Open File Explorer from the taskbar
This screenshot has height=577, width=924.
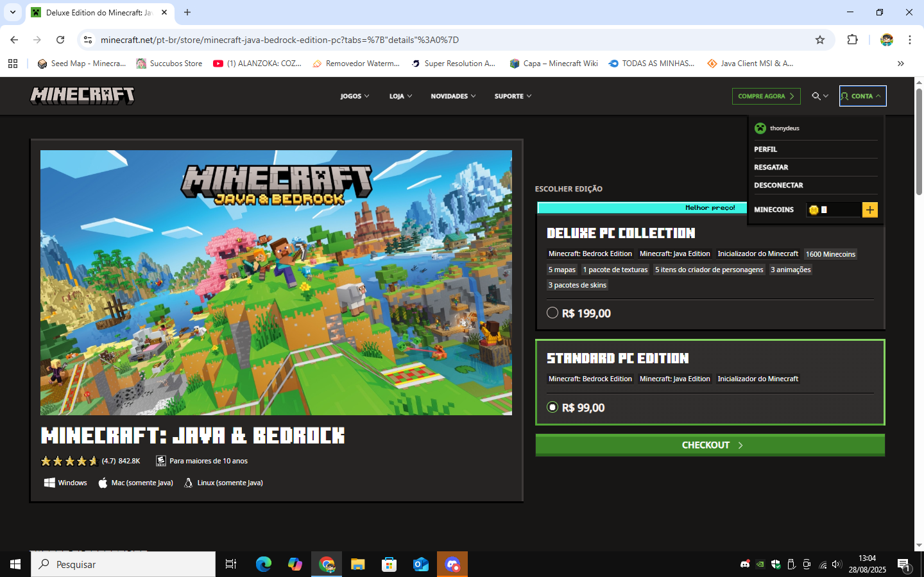pos(358,564)
